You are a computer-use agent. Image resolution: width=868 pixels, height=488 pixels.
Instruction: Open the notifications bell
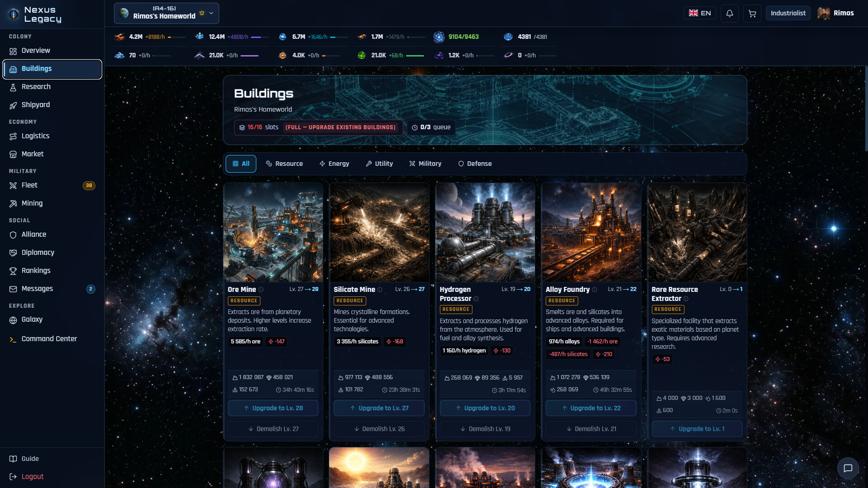729,13
